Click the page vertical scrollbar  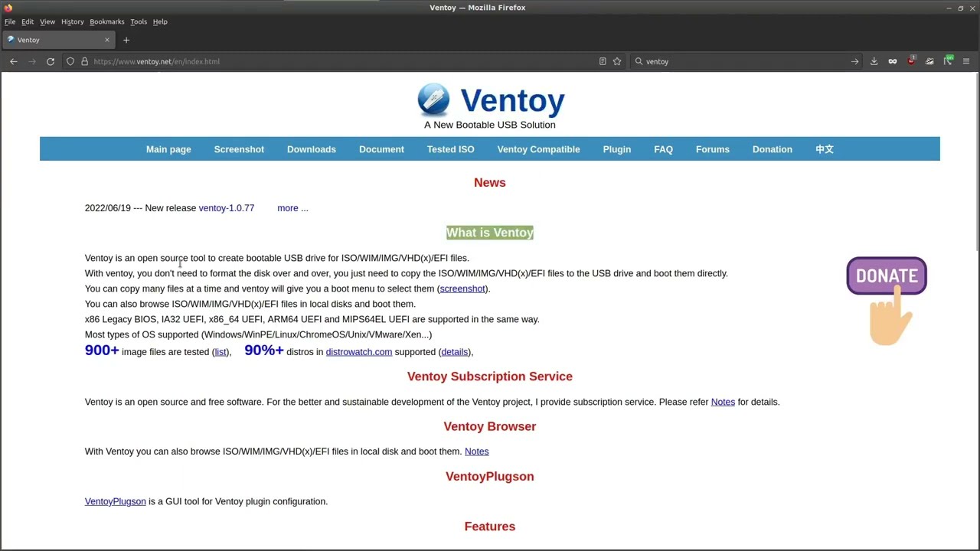(978, 161)
